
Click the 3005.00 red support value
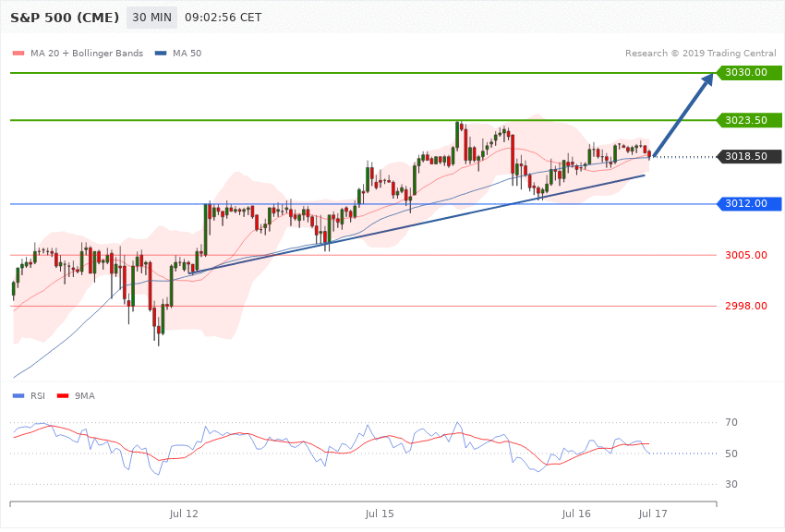(746, 255)
